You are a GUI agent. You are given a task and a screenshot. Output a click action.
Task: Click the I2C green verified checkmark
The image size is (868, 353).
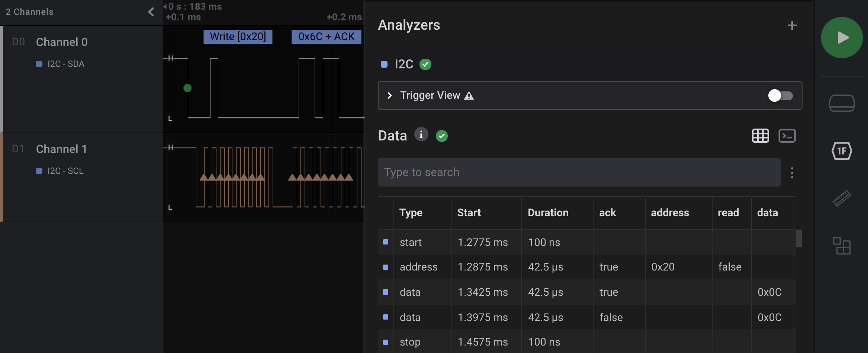425,64
